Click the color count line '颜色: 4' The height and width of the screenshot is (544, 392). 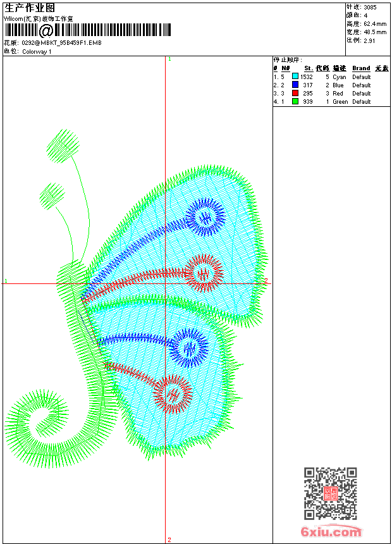[x=357, y=16]
